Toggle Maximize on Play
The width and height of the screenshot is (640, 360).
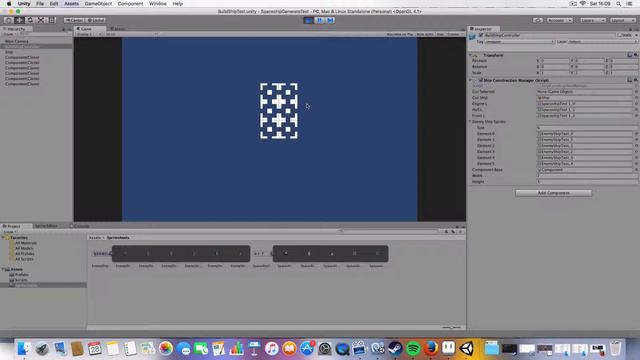pyautogui.click(x=400, y=34)
